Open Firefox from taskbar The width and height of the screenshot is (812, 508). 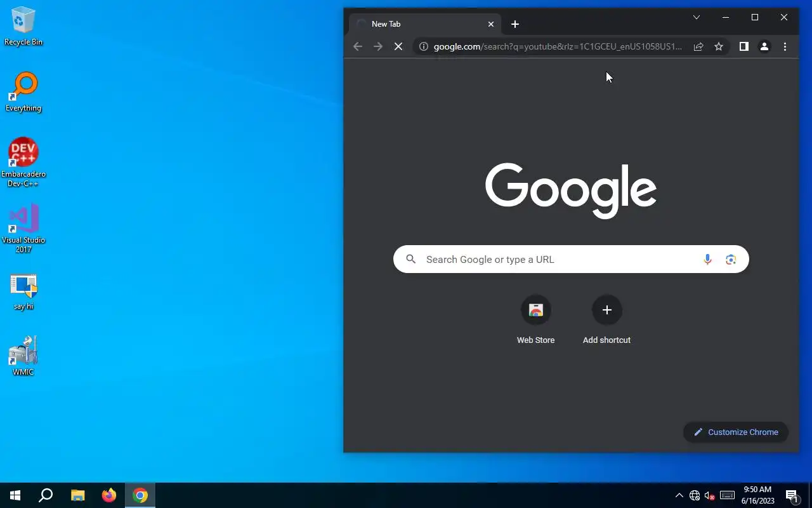coord(109,495)
